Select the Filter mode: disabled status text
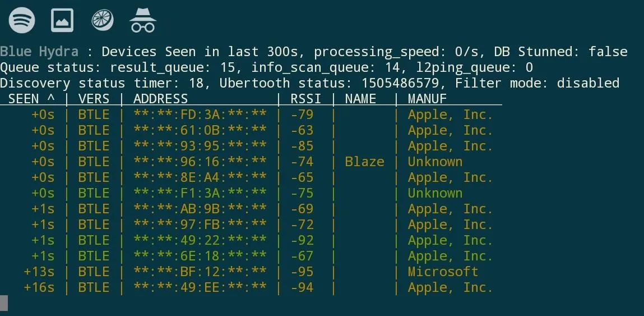 [x=537, y=83]
